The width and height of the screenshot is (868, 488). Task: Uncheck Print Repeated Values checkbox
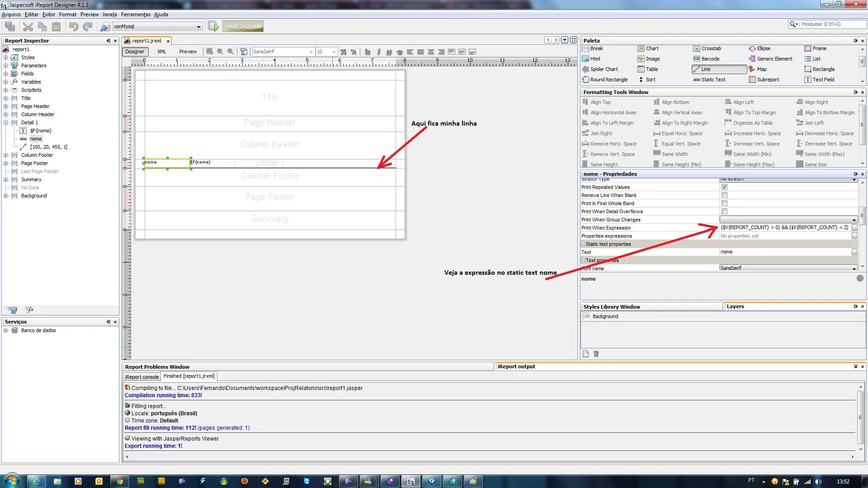724,187
